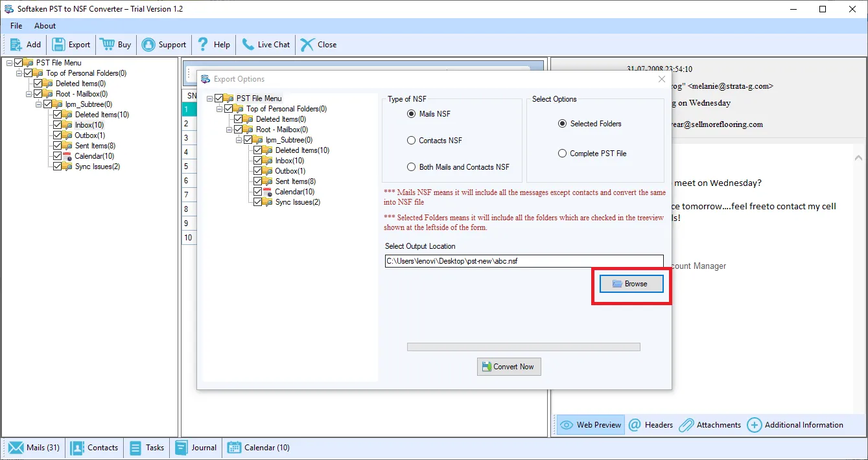The height and width of the screenshot is (460, 868).
Task: Click the conversion progress bar
Action: [523, 347]
